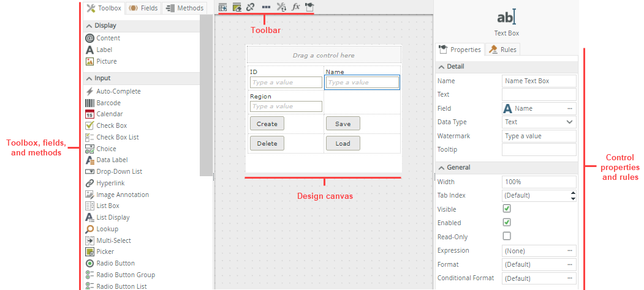Image resolution: width=644 pixels, height=290 pixels.
Task: Select the Multi-Select control
Action: point(108,240)
